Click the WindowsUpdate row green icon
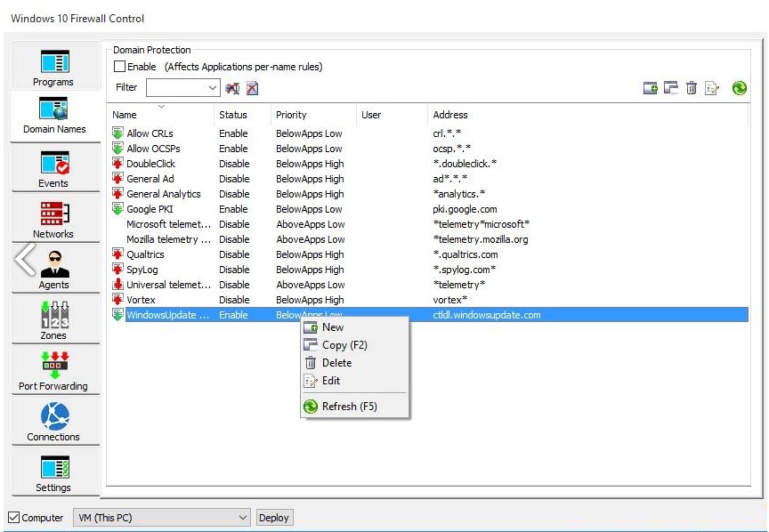 click(117, 315)
